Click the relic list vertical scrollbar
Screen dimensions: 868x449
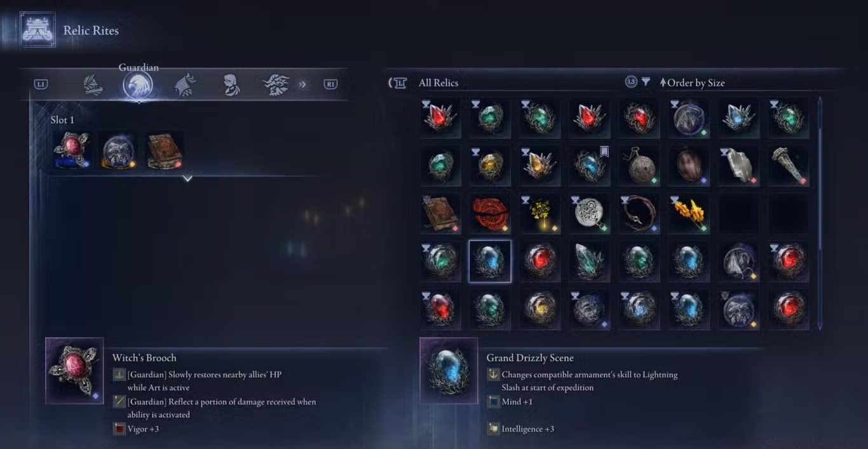(820, 213)
